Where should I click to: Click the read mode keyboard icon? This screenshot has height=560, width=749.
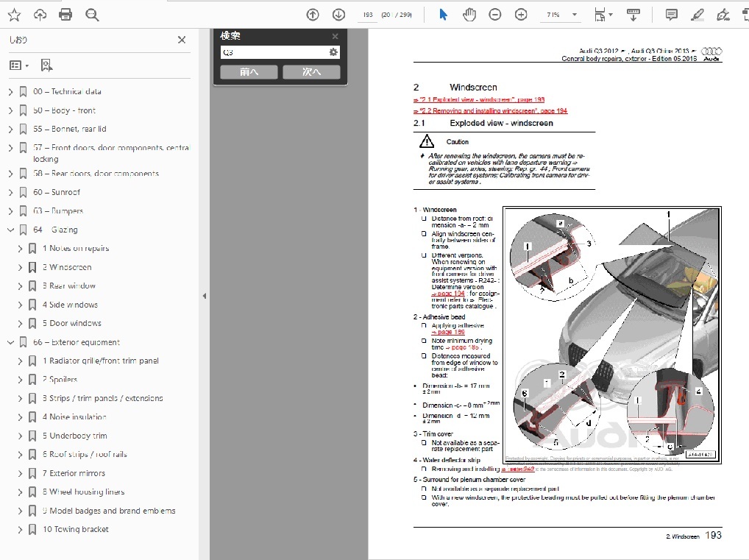633,15
